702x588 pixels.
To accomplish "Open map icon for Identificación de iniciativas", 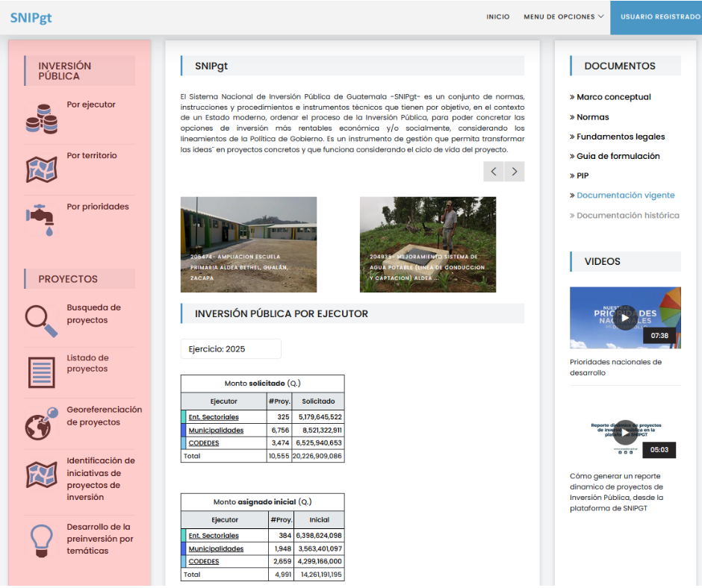I will coord(41,475).
